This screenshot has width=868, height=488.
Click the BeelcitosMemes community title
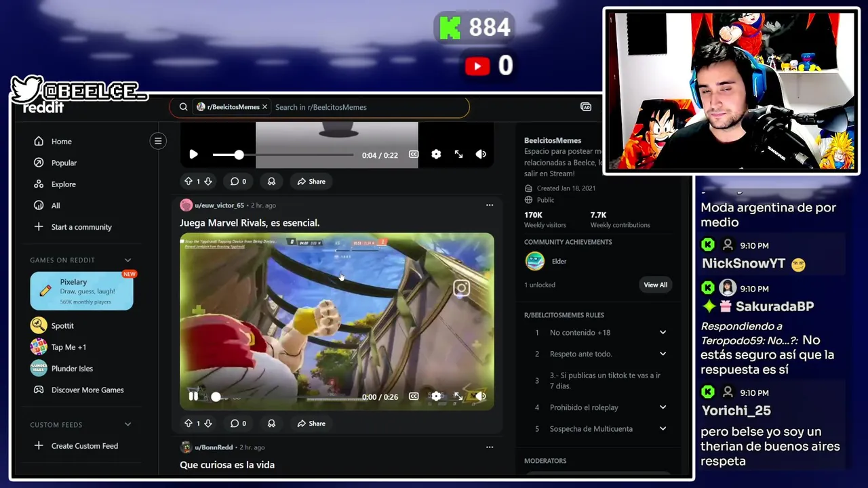[x=553, y=140]
